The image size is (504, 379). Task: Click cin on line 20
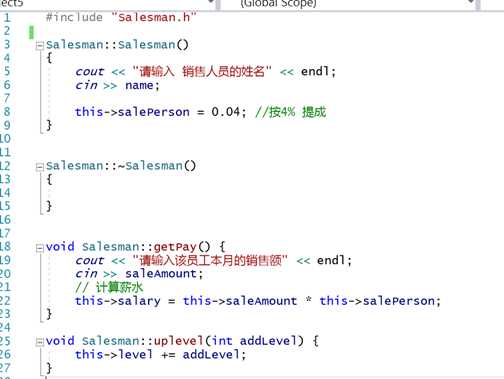click(86, 274)
